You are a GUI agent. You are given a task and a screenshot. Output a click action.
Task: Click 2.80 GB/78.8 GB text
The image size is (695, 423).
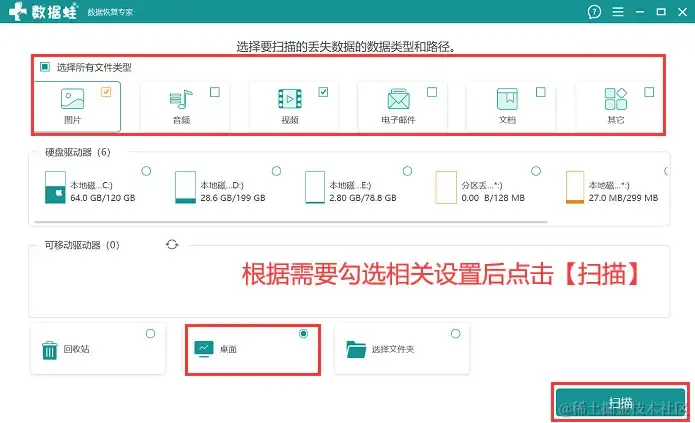tap(363, 198)
